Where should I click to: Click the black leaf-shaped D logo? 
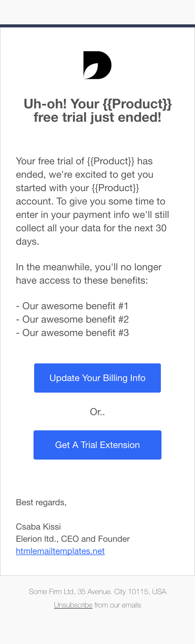pos(97,65)
